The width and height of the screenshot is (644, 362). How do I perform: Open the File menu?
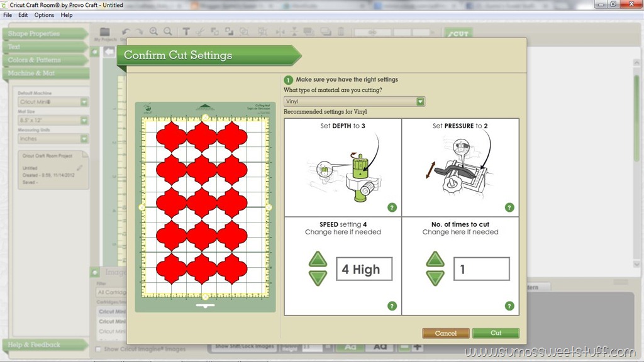tap(8, 15)
